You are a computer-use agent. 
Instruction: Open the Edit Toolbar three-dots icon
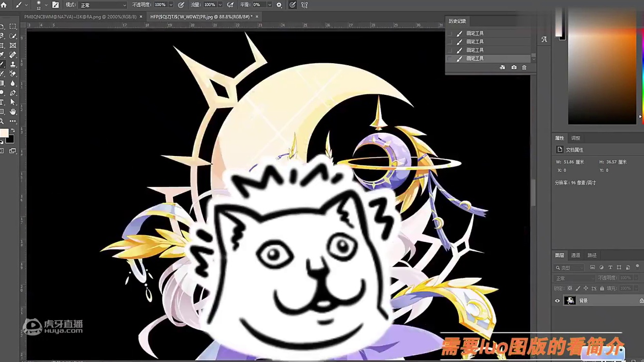tap(13, 121)
